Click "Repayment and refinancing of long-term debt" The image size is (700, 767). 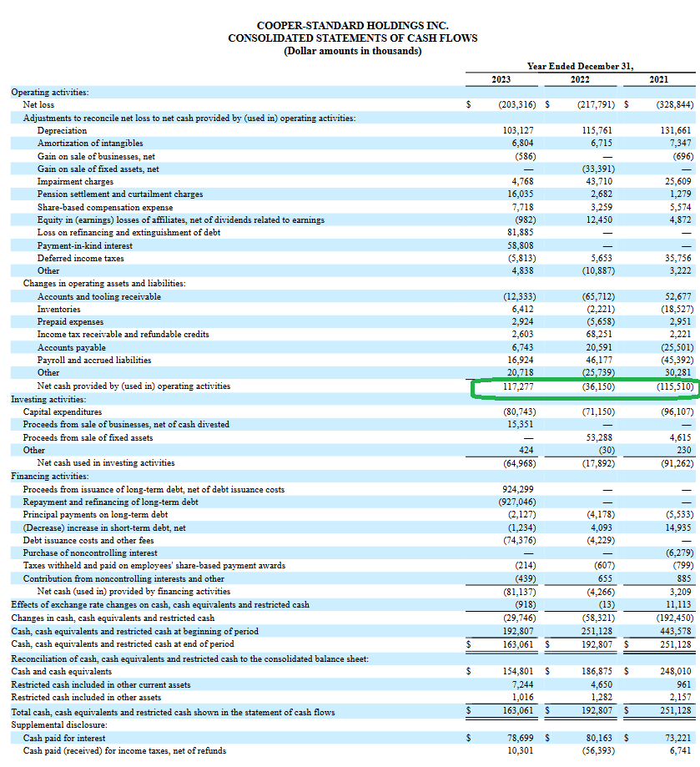[x=110, y=502]
